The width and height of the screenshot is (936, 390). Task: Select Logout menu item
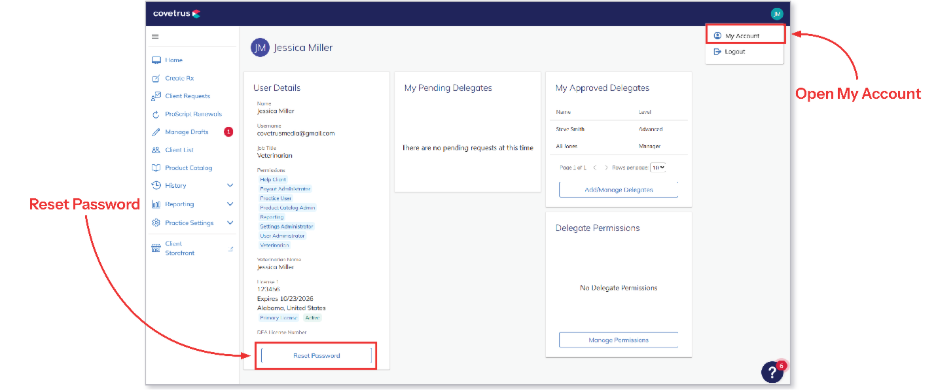coord(744,52)
